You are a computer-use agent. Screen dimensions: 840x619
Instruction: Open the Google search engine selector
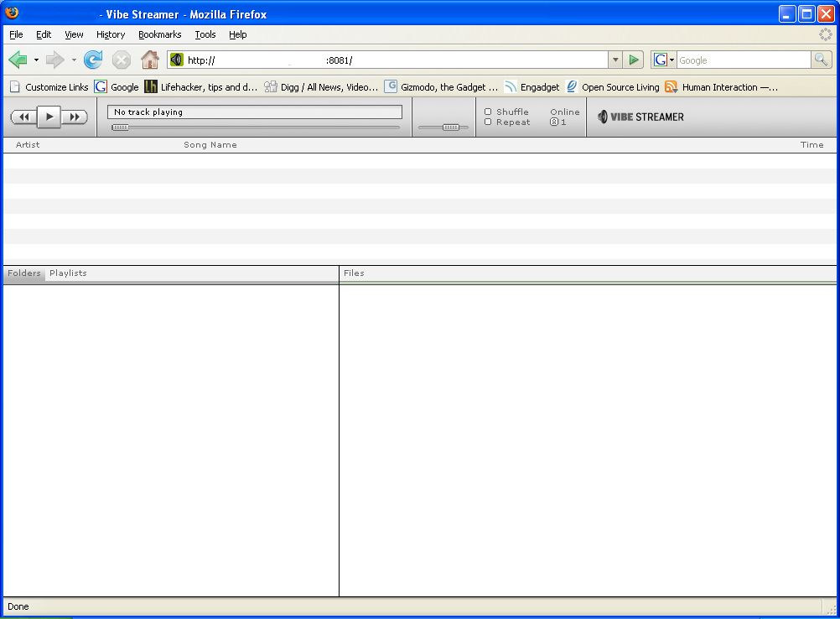664,60
